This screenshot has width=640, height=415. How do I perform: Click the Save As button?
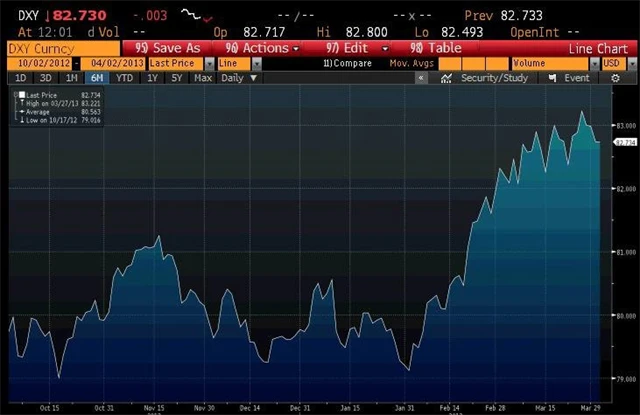pyautogui.click(x=168, y=48)
